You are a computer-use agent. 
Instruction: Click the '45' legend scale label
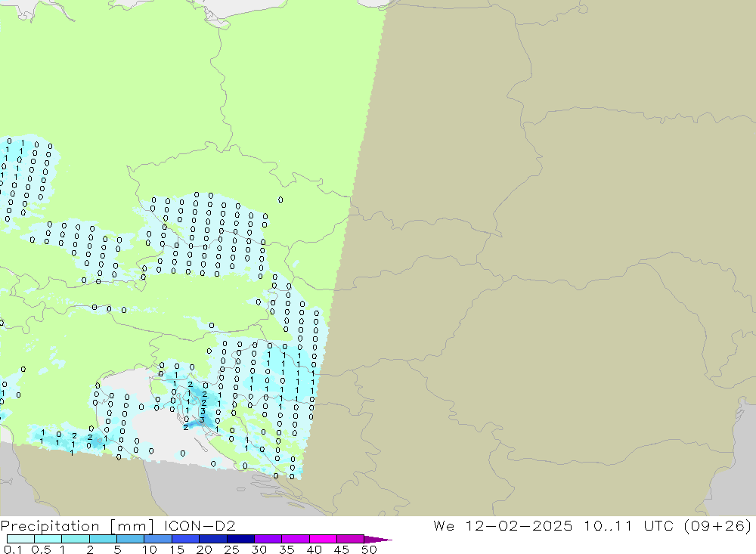tap(342, 549)
